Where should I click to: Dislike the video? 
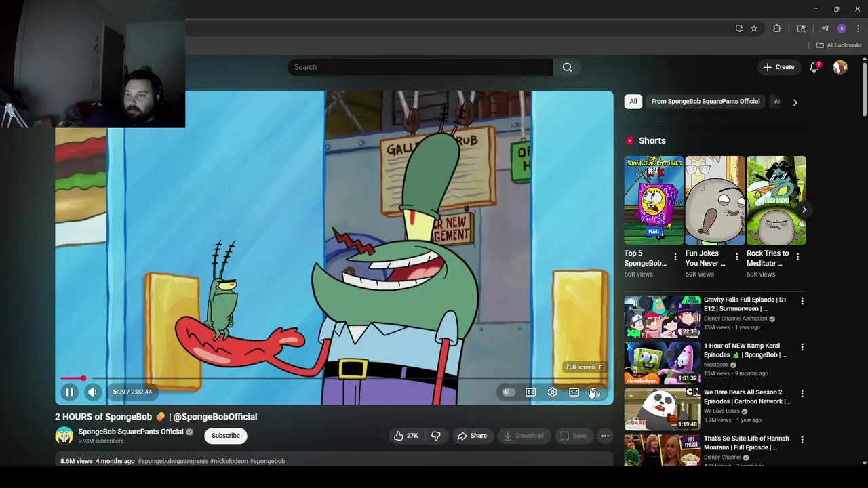pos(436,436)
